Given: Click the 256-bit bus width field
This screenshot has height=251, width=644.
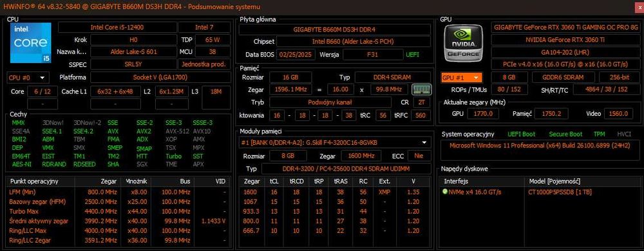Looking at the screenshot, I should point(620,77).
